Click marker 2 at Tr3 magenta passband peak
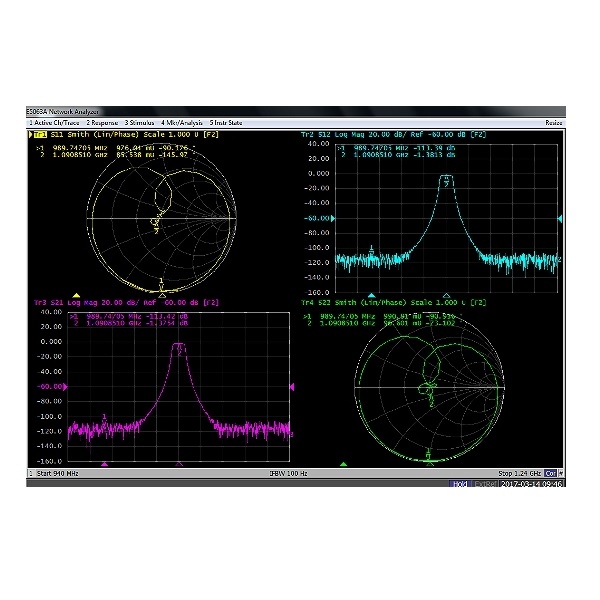The width and height of the screenshot is (600, 600). pos(179,350)
